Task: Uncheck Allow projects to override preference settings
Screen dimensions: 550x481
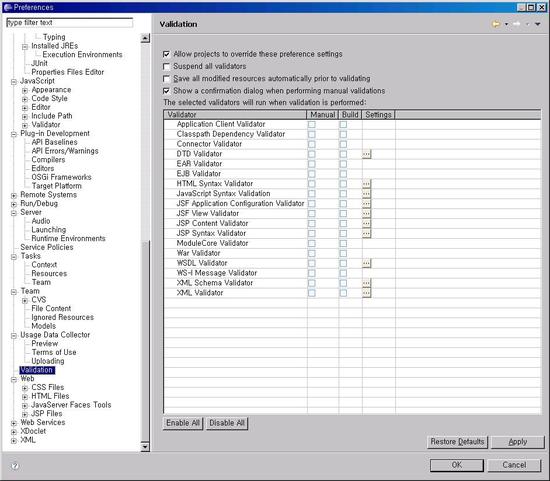Action: click(167, 54)
